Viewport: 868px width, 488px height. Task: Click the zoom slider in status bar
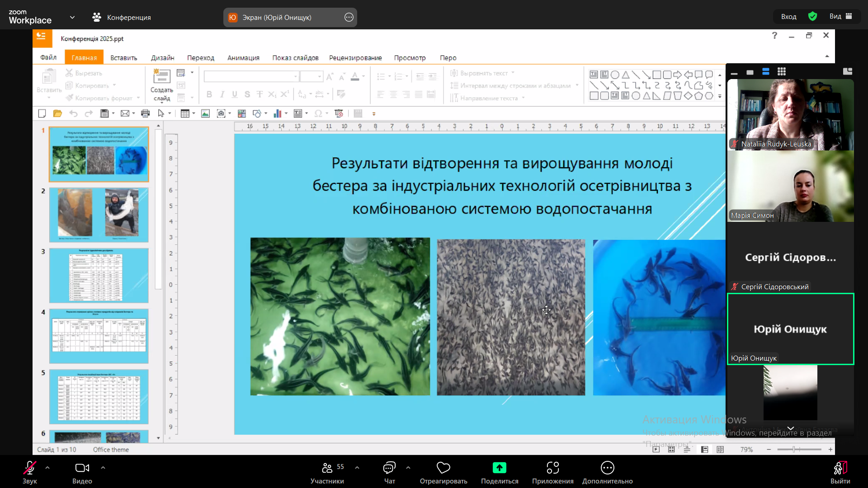click(794, 449)
